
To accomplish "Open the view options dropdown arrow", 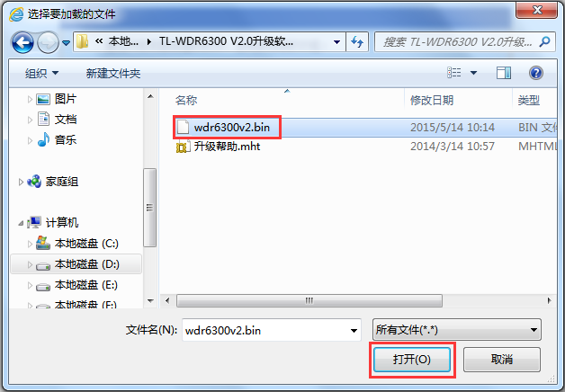I will click(473, 73).
